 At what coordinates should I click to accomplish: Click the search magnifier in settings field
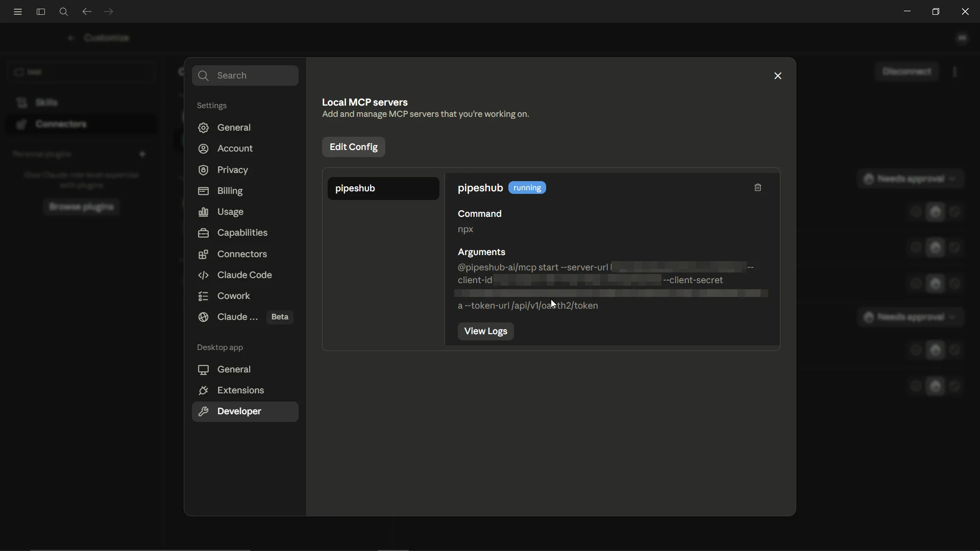[x=204, y=76]
